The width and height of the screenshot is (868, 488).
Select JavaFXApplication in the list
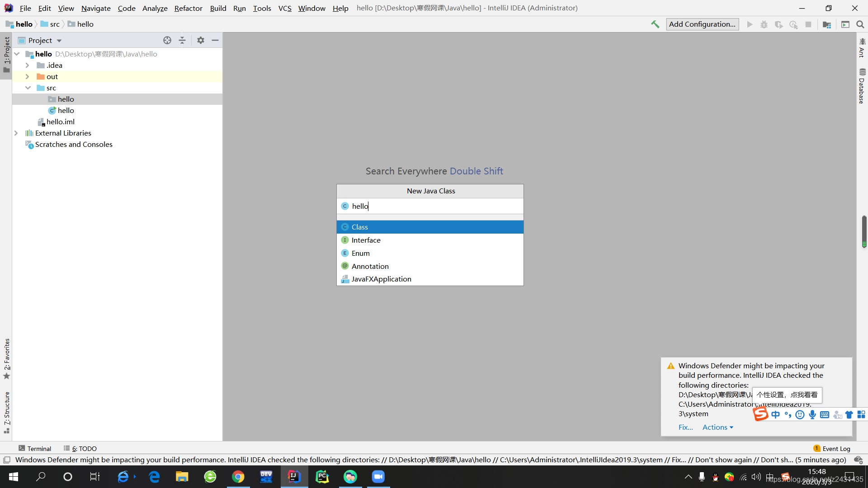coord(430,279)
